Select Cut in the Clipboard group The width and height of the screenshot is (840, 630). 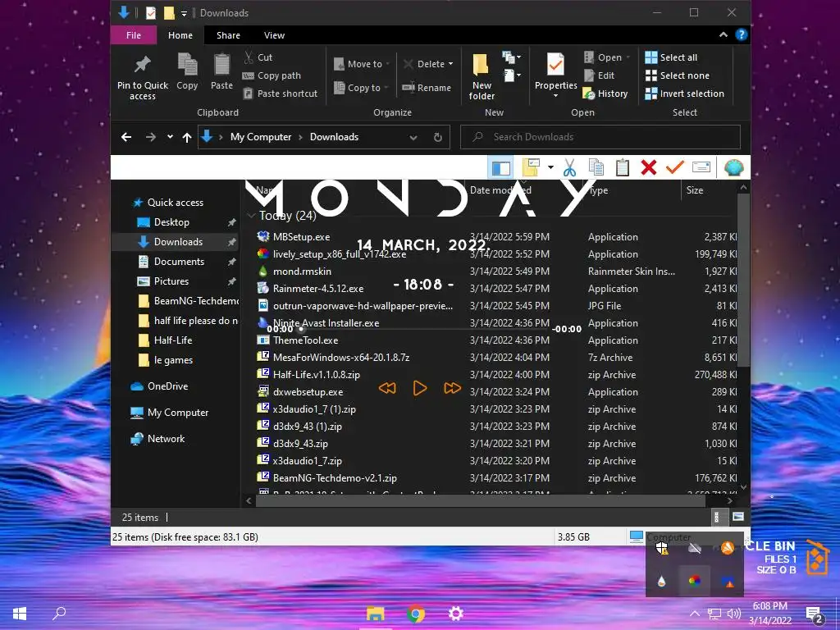point(258,57)
